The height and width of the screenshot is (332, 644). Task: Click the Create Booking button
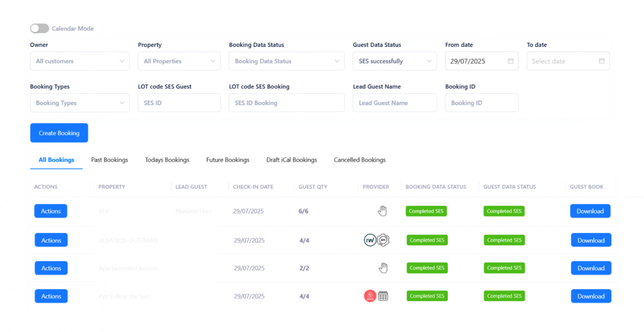point(59,133)
